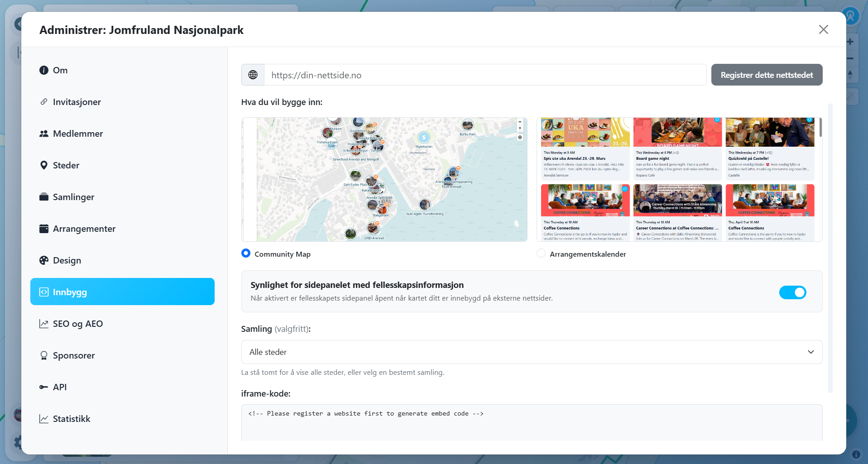Click the Arrangementer calendar icon

click(44, 229)
